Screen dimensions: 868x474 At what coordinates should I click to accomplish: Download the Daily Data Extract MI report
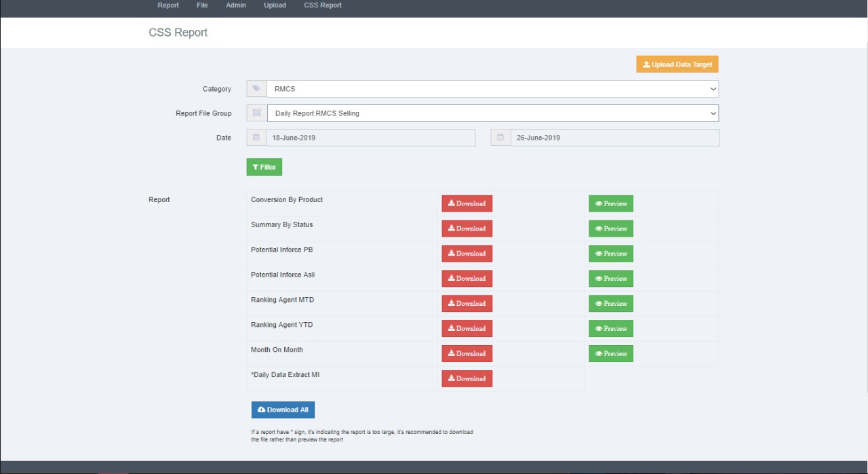[467, 378]
